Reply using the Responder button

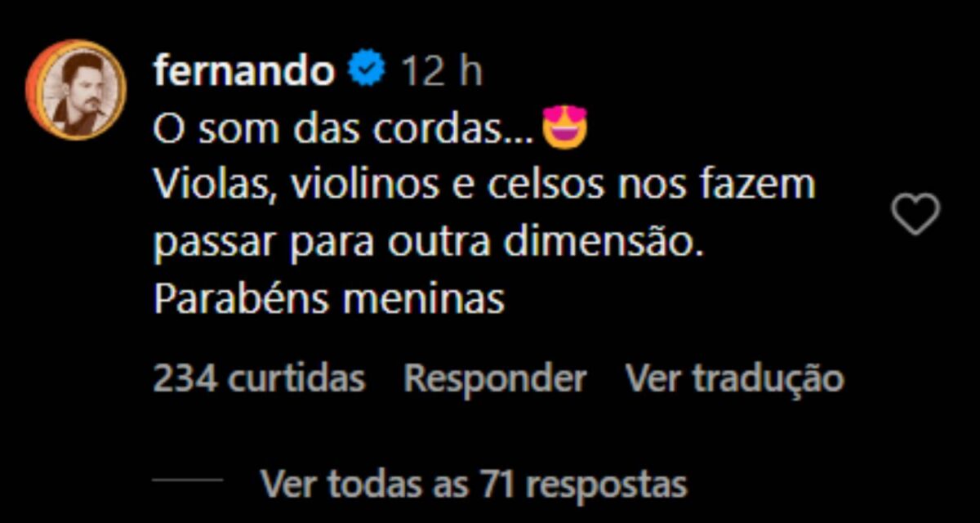[x=495, y=380]
